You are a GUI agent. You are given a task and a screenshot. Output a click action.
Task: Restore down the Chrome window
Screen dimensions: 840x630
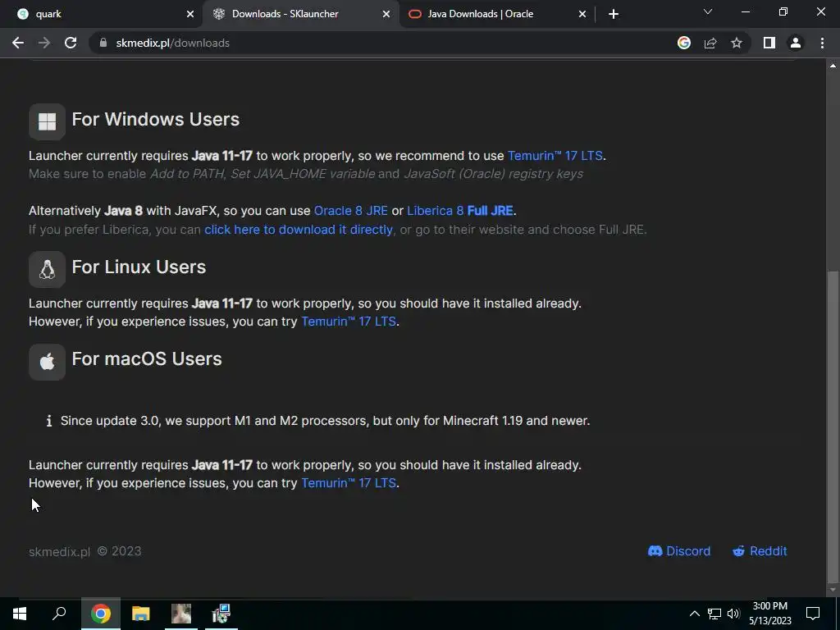pos(783,11)
